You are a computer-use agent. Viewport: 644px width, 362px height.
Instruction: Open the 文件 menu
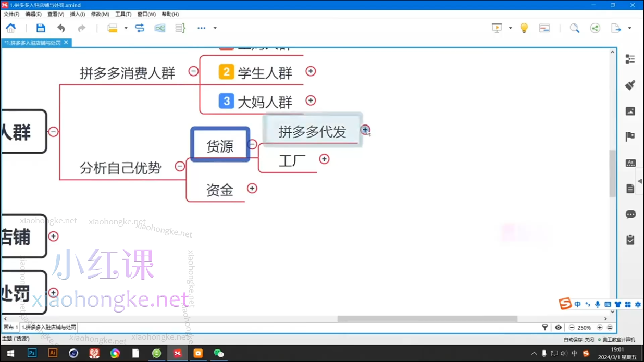(x=11, y=14)
